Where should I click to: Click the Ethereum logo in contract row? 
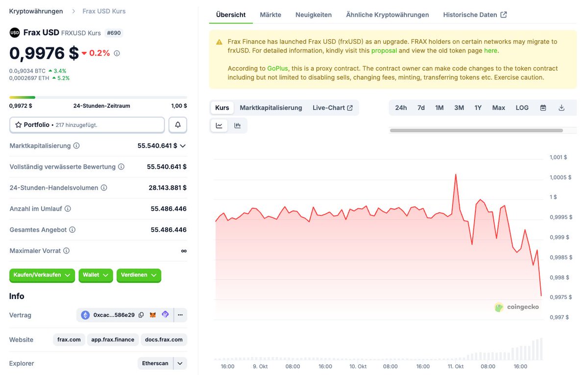[85, 315]
